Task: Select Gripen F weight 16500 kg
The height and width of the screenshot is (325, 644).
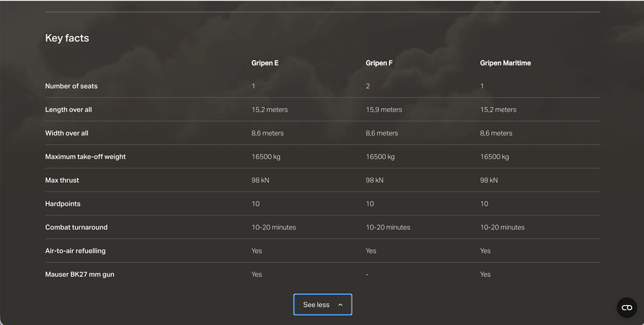Action: (381, 157)
